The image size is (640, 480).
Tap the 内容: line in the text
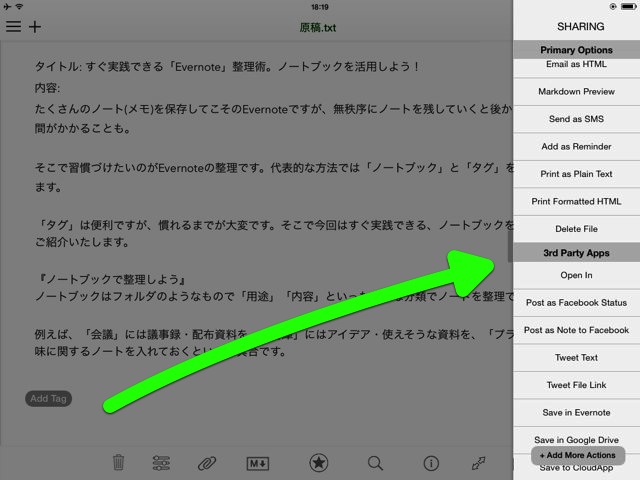(x=47, y=88)
